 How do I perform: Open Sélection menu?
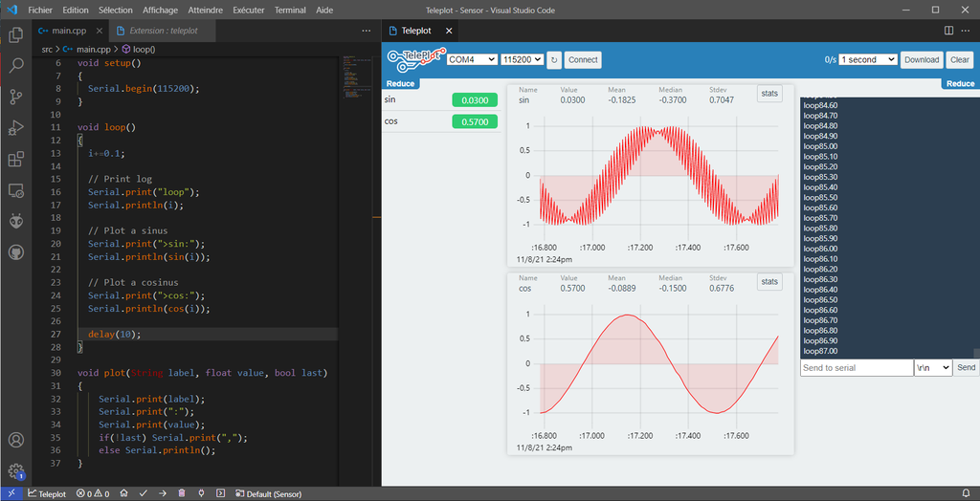coord(116,10)
